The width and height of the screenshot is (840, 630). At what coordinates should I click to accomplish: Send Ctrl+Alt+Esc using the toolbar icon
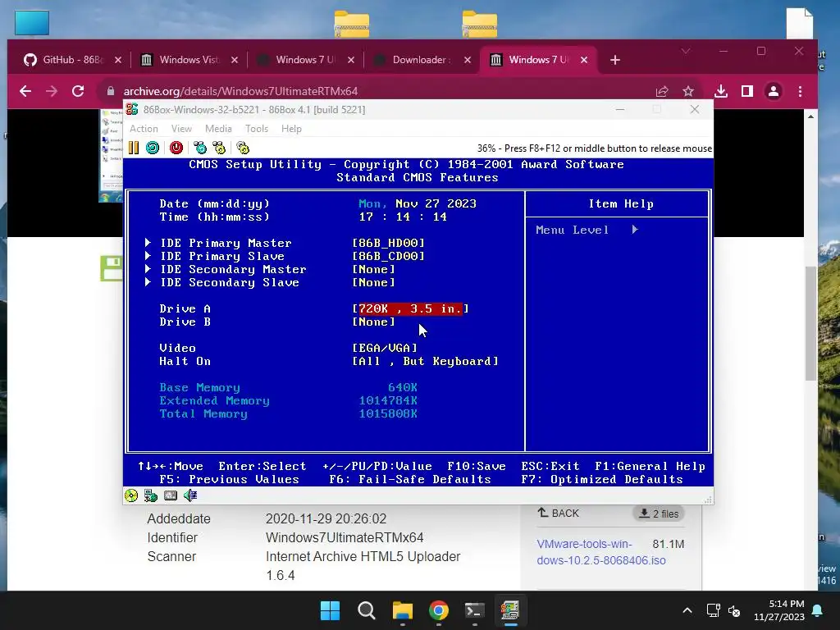tap(218, 148)
